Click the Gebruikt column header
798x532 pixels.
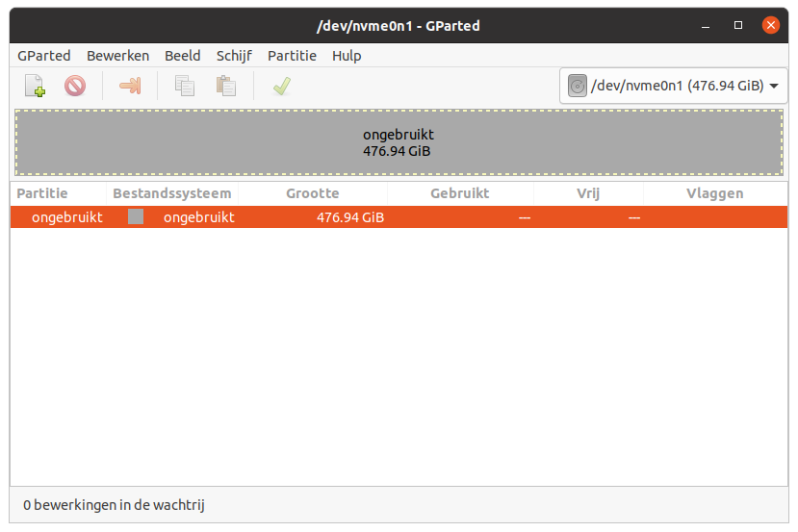460,193
